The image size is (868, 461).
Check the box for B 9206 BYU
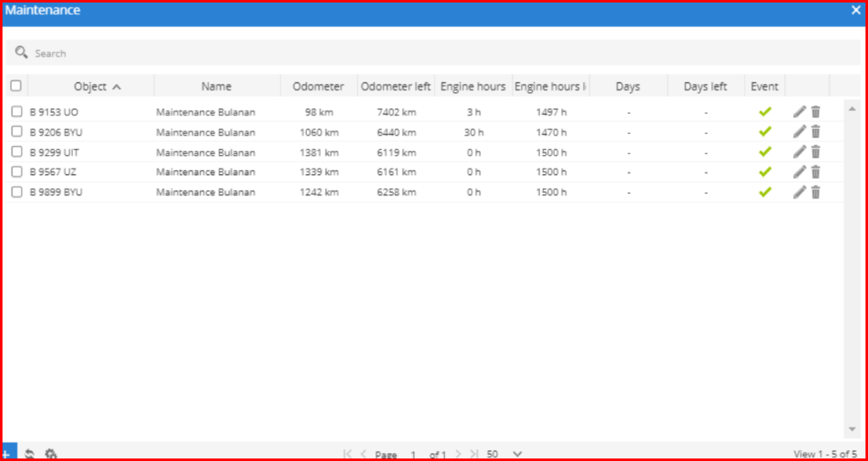click(x=17, y=132)
